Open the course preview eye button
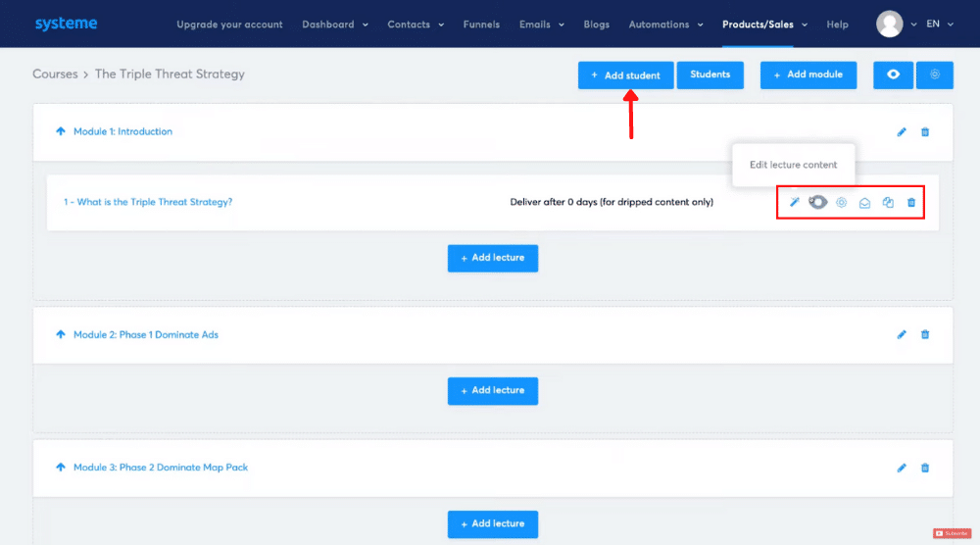Image resolution: width=980 pixels, height=545 pixels. coord(893,75)
